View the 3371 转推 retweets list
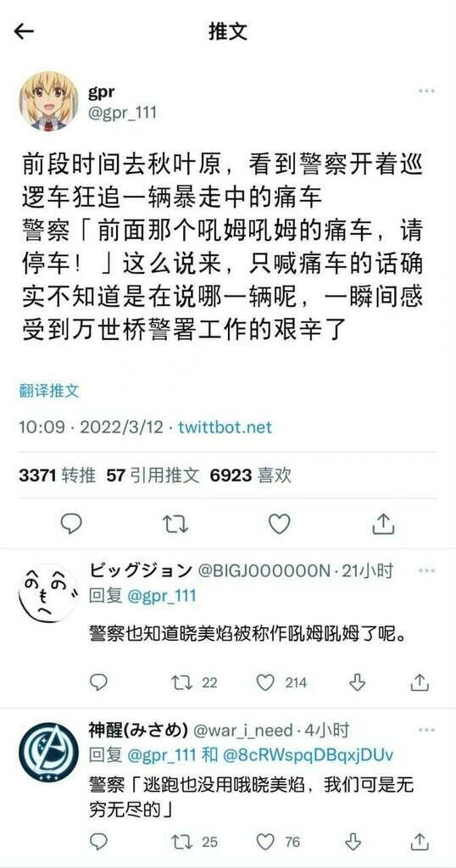Screen dimensions: 456x868 (57, 475)
